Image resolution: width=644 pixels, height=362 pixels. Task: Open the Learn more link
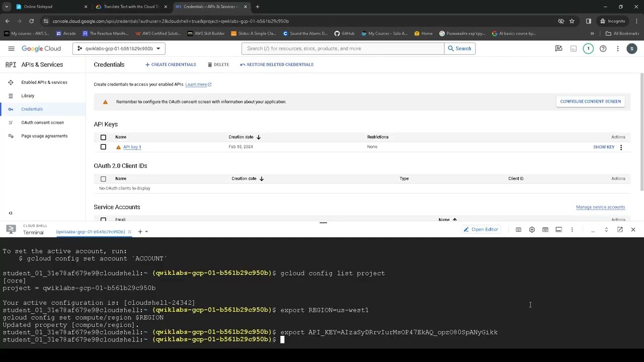(x=198, y=84)
